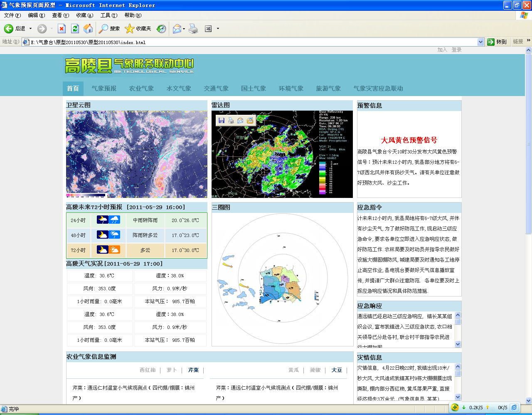Select the 农业气象 navigation tab
The image size is (532, 415).
coord(141,89)
